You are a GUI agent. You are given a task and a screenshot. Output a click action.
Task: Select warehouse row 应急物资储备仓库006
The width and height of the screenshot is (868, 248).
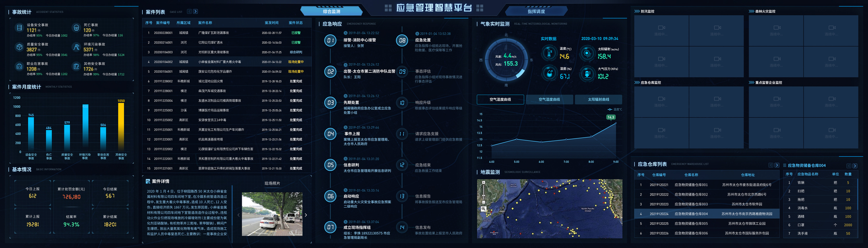click(706, 234)
